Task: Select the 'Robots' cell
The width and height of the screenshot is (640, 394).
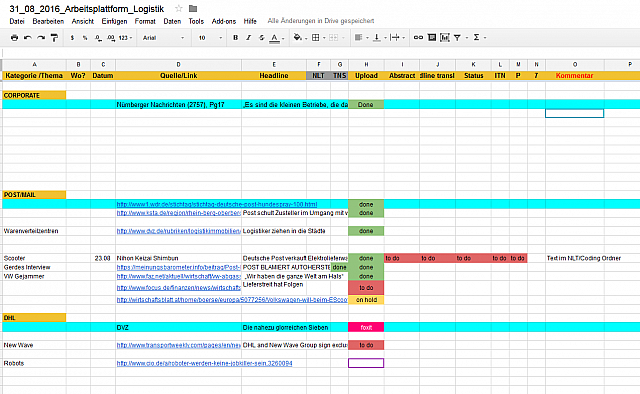Action: tap(34, 363)
